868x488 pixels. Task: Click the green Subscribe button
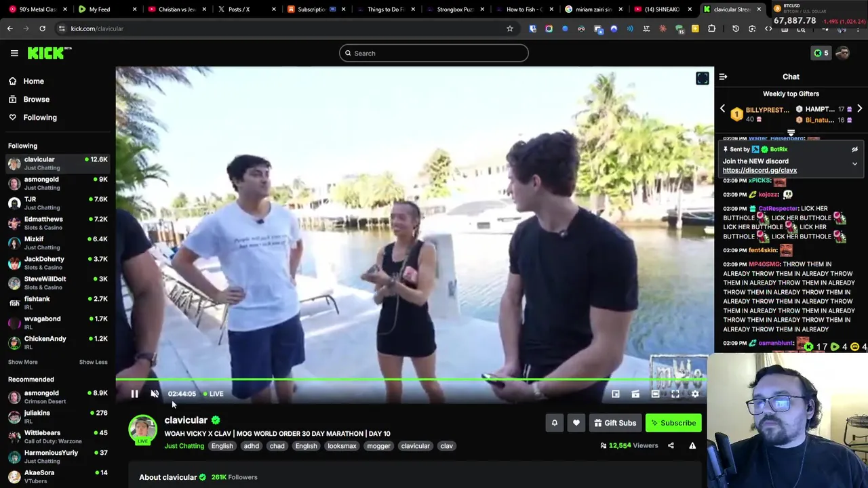coord(673,423)
